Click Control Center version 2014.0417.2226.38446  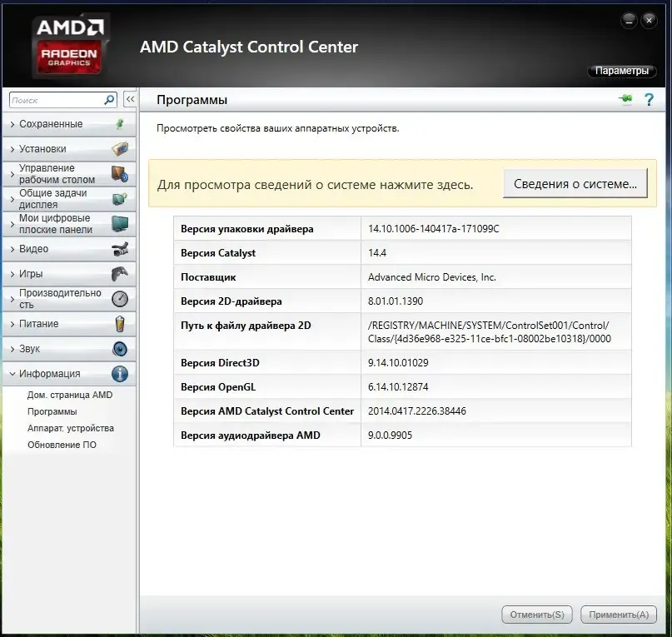coord(417,411)
